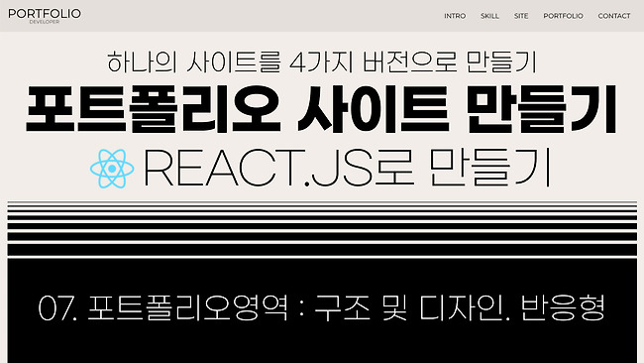Click 4가지 in the top subtitle line

click(321, 62)
